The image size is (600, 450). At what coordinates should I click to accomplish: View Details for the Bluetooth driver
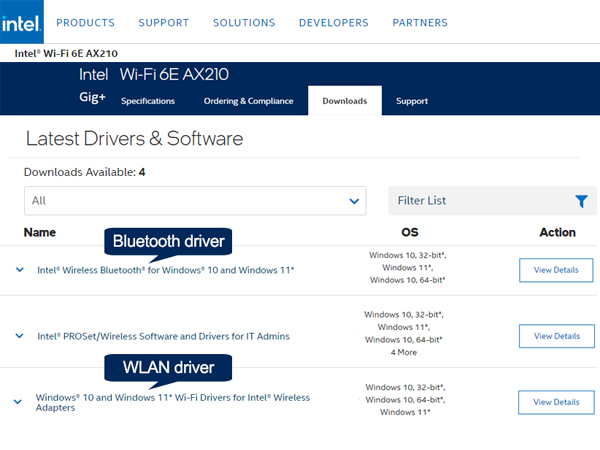click(556, 270)
